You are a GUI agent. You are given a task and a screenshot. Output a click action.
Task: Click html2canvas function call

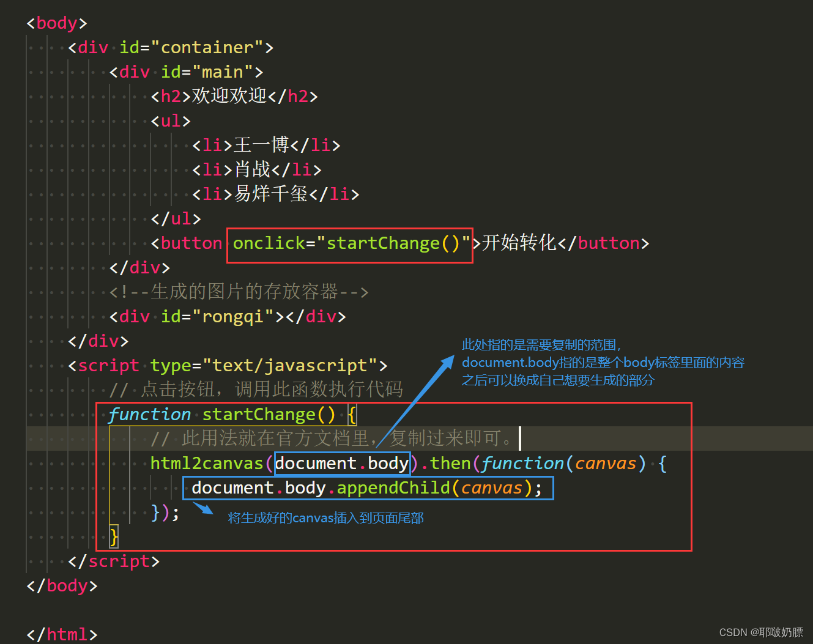click(x=207, y=464)
